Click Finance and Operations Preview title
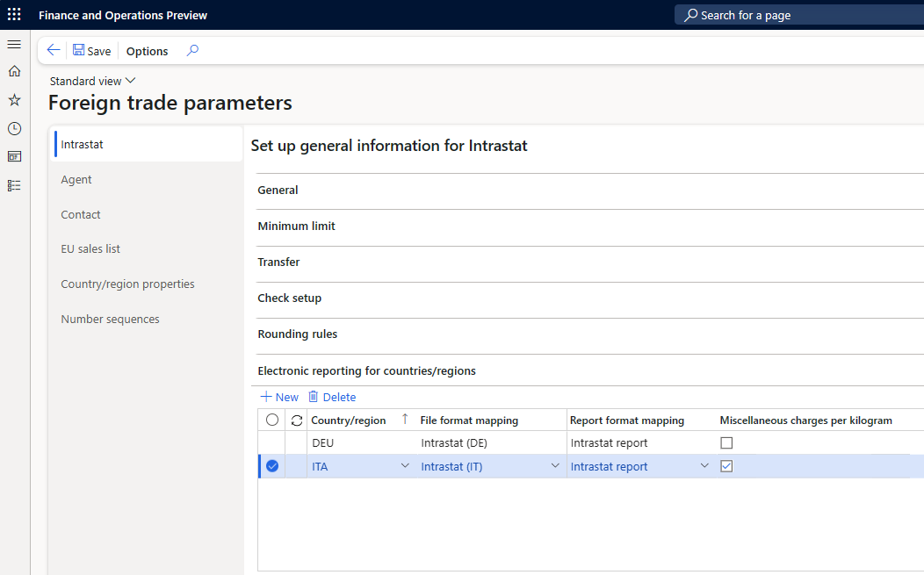Screen dimensions: 924x575 (x=123, y=15)
